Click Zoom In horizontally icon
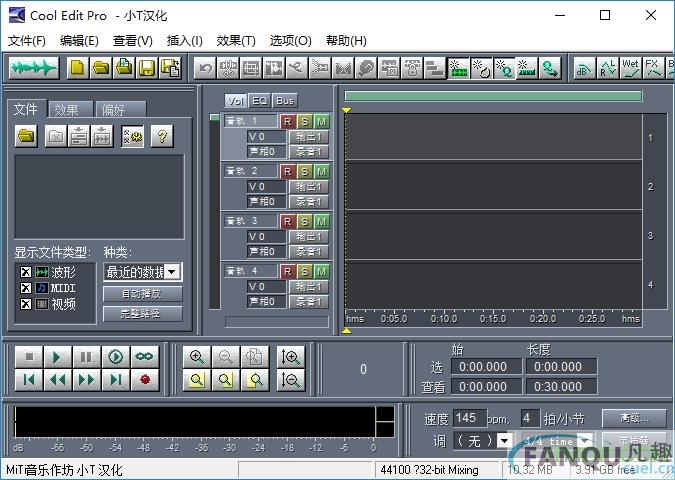The width and height of the screenshot is (675, 480). point(197,356)
